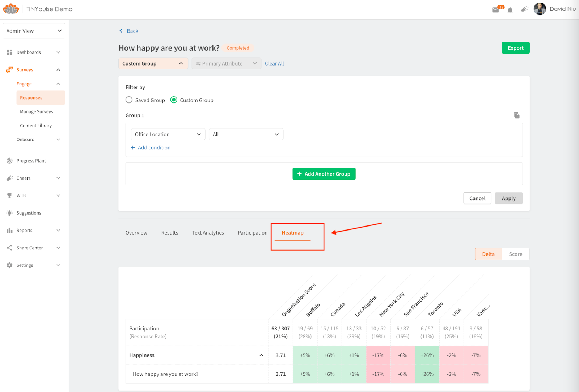Click the Completed status badge
The width and height of the screenshot is (579, 392).
click(238, 48)
